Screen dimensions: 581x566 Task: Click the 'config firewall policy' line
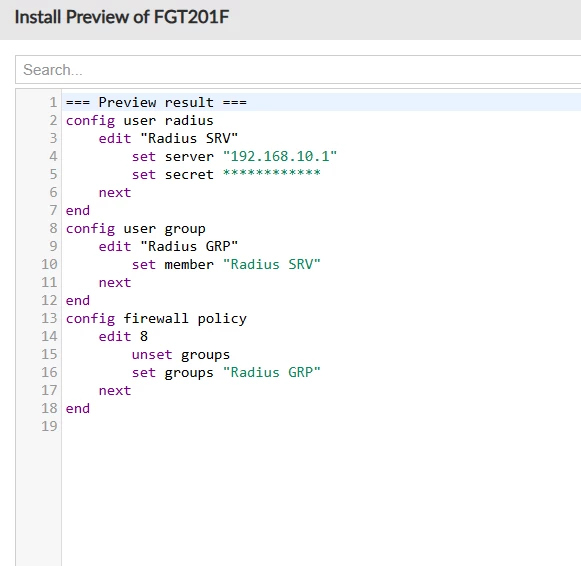[x=156, y=318]
